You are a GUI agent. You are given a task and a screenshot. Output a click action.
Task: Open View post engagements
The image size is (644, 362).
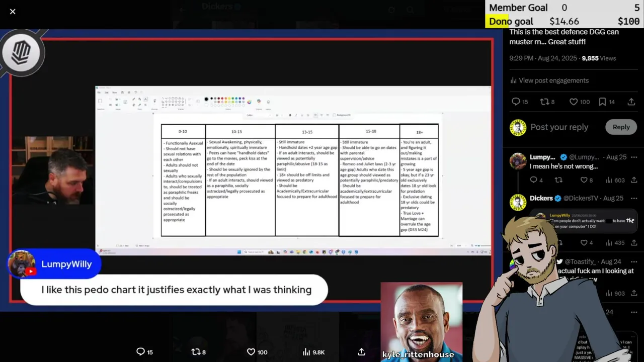[549, 80]
